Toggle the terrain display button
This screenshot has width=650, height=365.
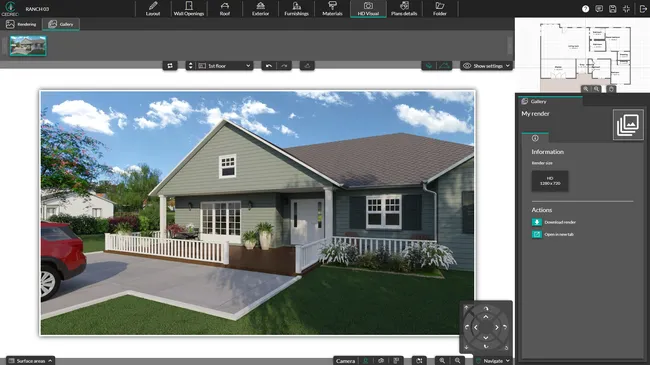tap(444, 66)
